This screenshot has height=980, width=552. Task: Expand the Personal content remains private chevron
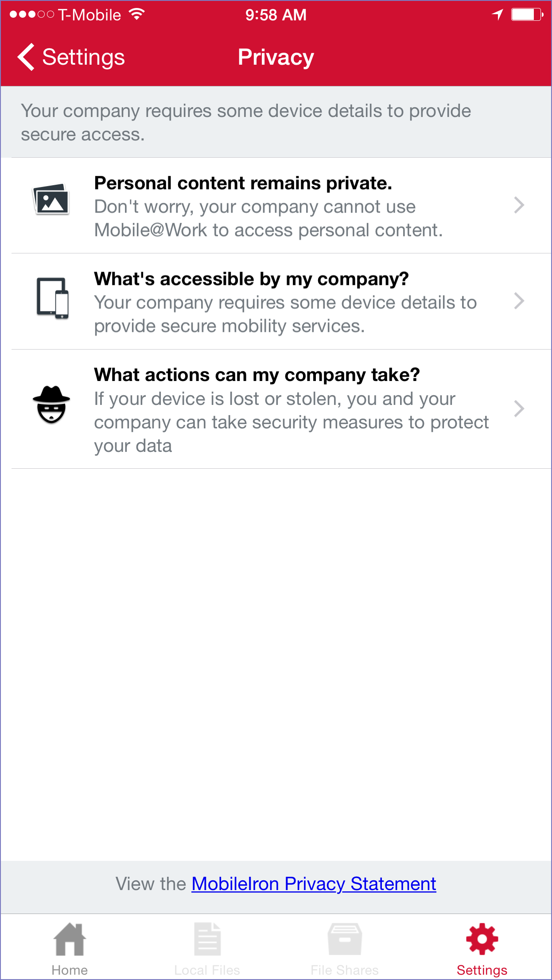click(x=519, y=205)
